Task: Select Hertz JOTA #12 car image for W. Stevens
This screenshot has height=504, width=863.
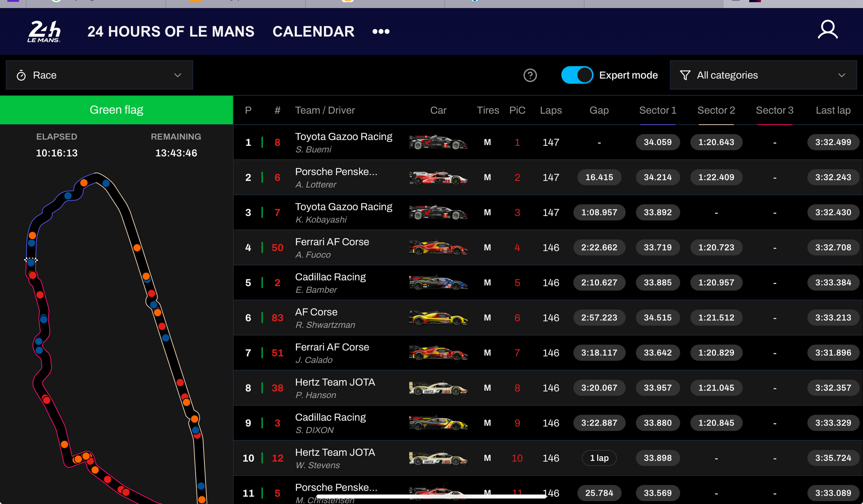Action: (x=438, y=458)
